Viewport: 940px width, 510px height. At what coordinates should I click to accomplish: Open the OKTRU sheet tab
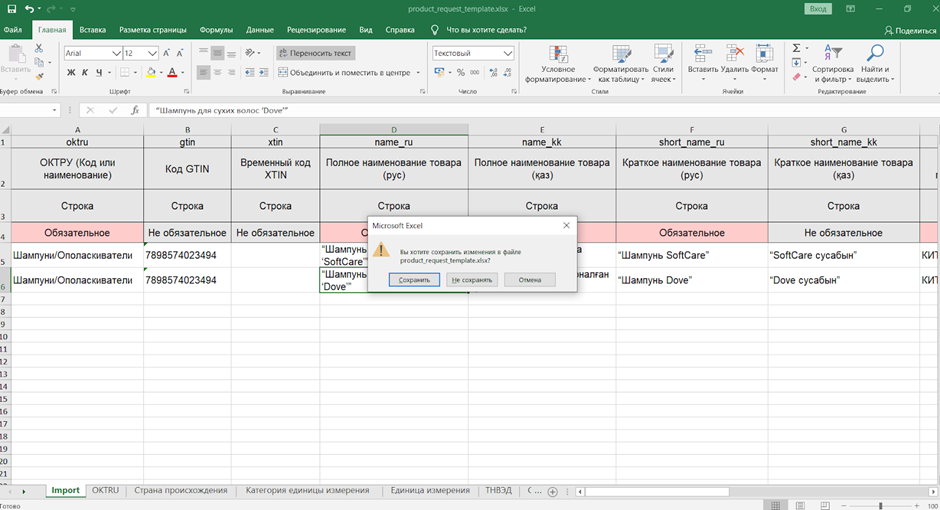(105, 491)
